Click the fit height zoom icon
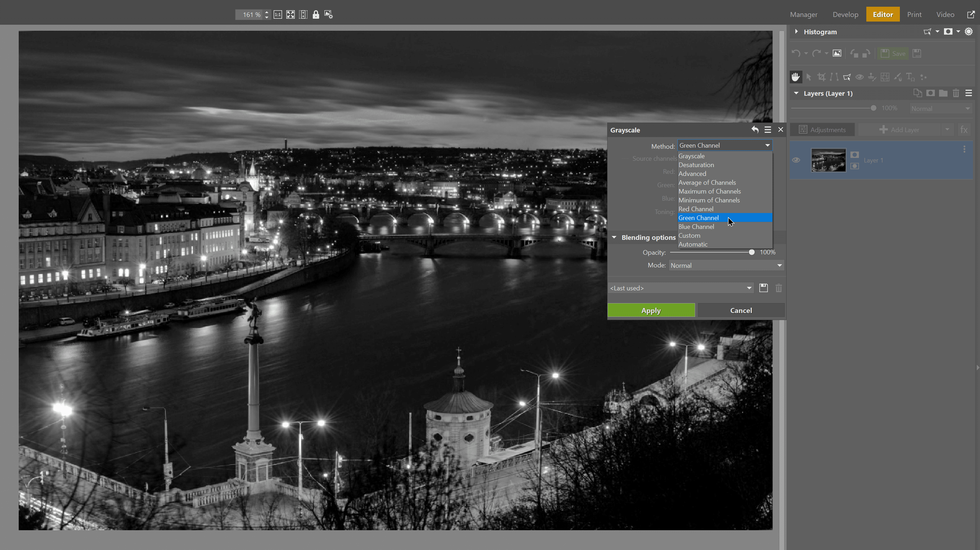The image size is (980, 550). 303,14
